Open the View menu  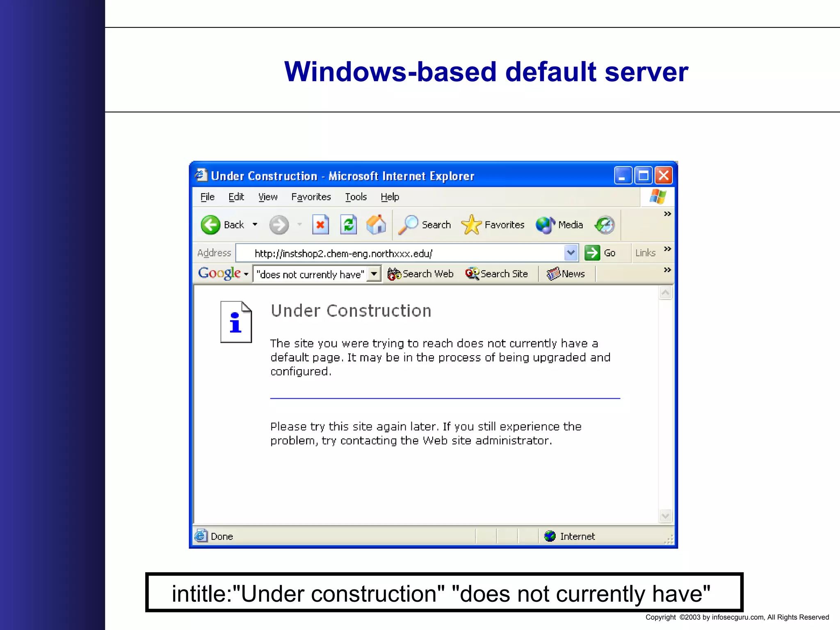tap(268, 197)
